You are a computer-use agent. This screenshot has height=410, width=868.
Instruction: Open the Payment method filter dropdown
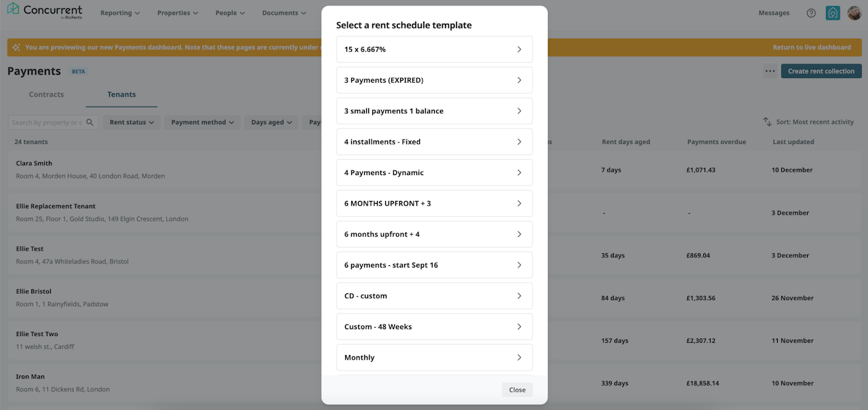click(x=203, y=122)
